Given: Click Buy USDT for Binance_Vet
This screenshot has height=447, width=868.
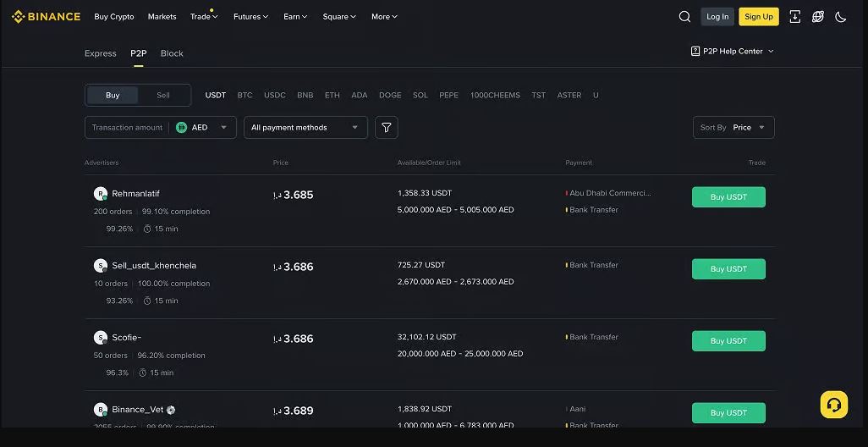Looking at the screenshot, I should tap(728, 413).
